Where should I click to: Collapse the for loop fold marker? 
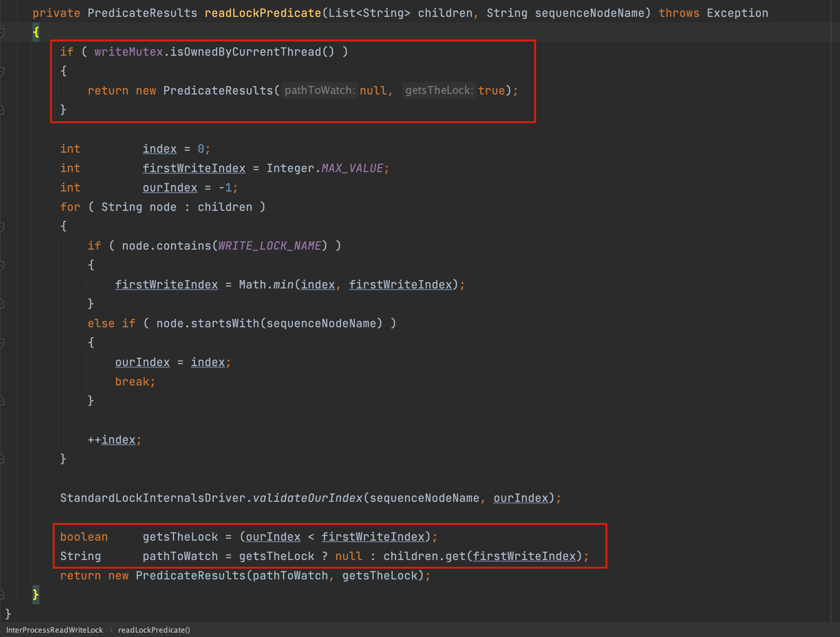(x=2, y=227)
